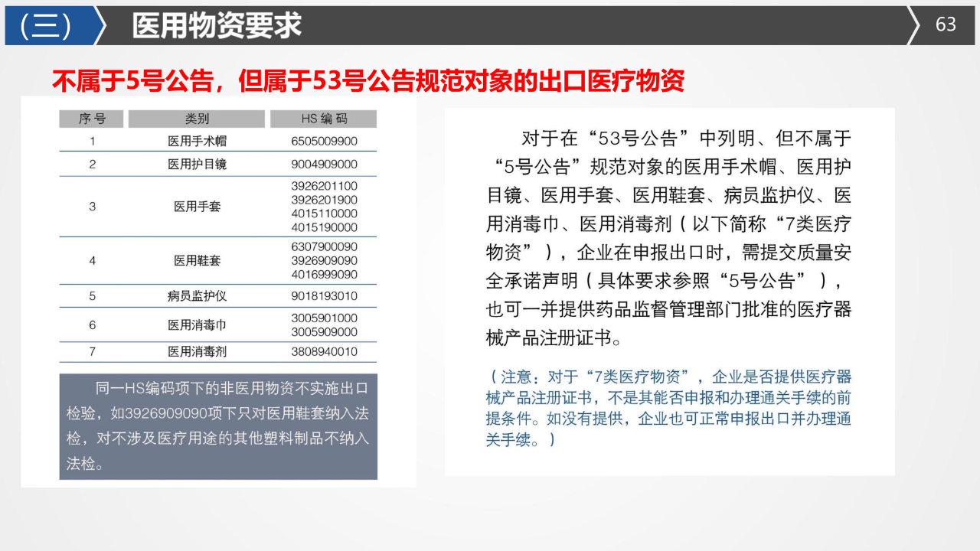The width and height of the screenshot is (980, 551).
Task: Click the blue (三) section label
Action: [x=47, y=26]
